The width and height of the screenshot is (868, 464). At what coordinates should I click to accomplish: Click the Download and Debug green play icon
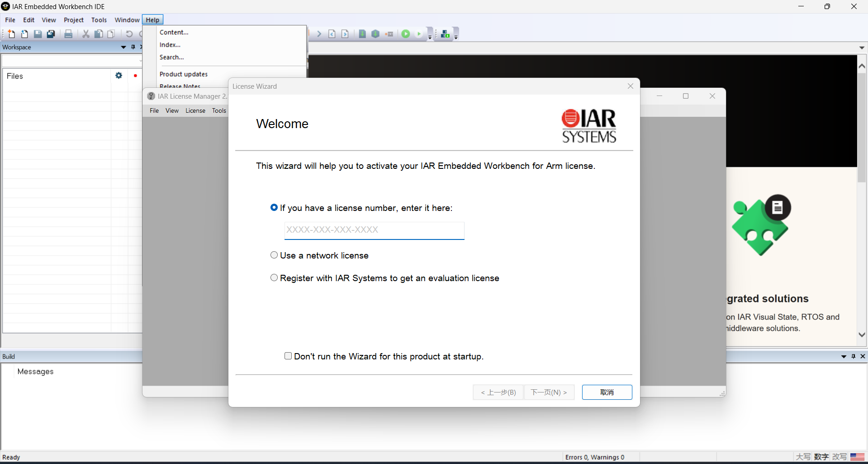[406, 34]
